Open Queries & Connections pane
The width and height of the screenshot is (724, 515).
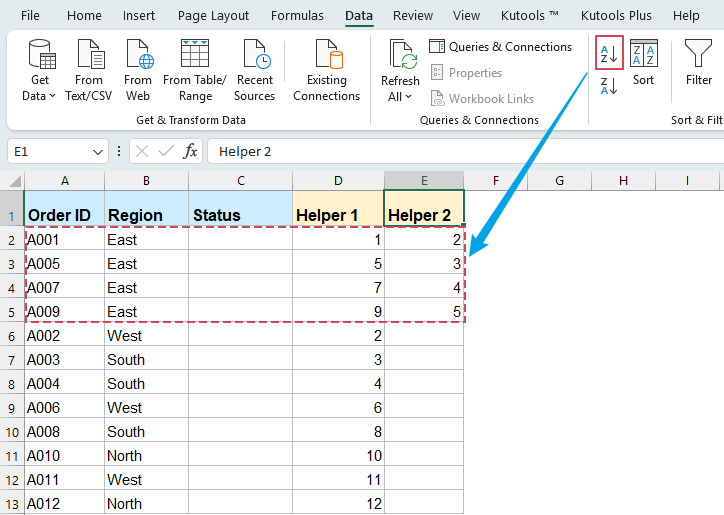pyautogui.click(x=501, y=47)
